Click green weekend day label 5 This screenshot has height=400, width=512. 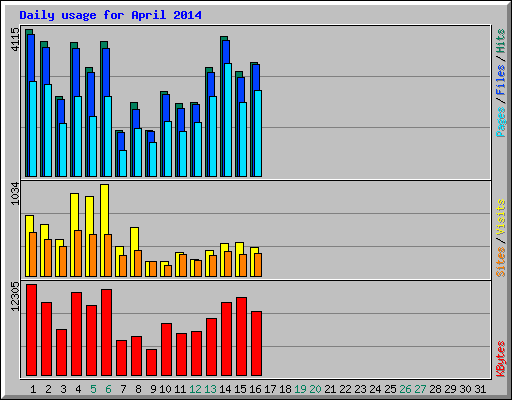(x=93, y=389)
